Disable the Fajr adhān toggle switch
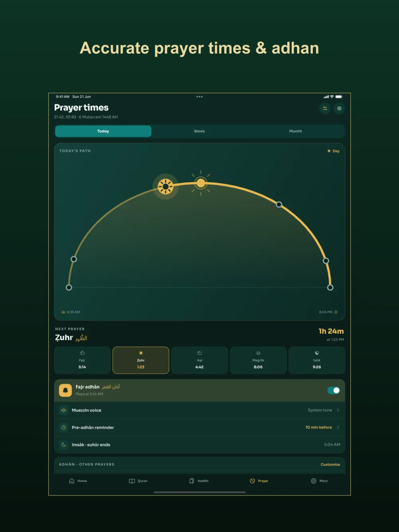 pyautogui.click(x=334, y=390)
